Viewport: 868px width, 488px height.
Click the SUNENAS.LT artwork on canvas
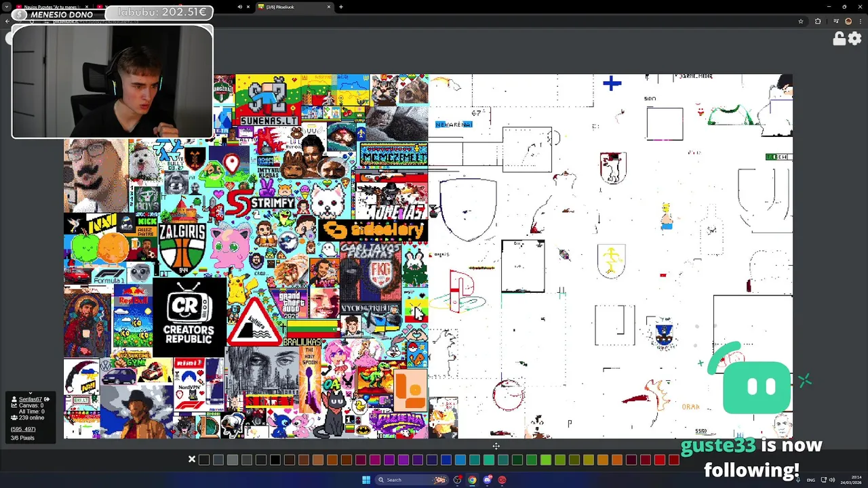coord(269,102)
